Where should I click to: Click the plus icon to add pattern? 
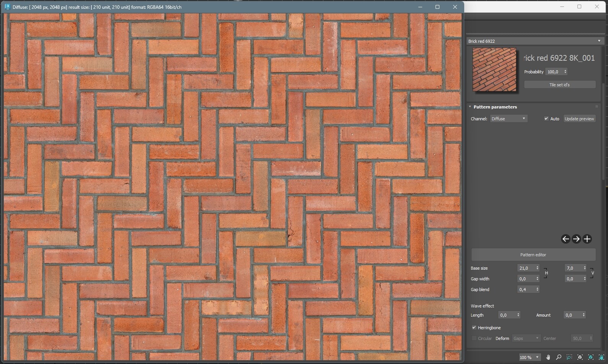point(587,239)
